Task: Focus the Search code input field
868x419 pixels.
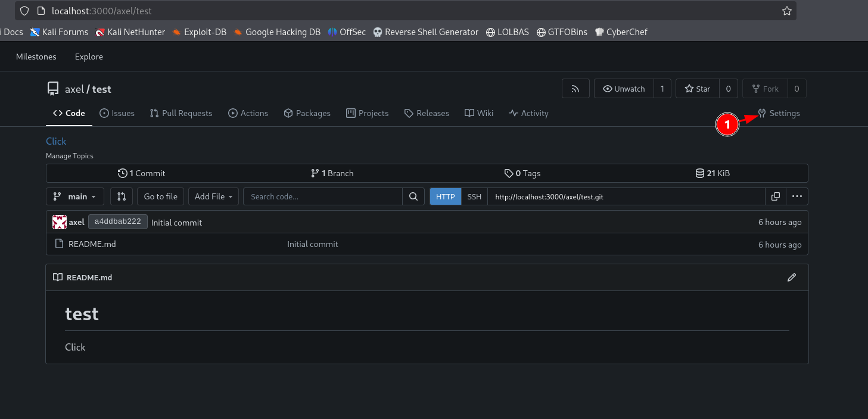Action: coord(323,196)
